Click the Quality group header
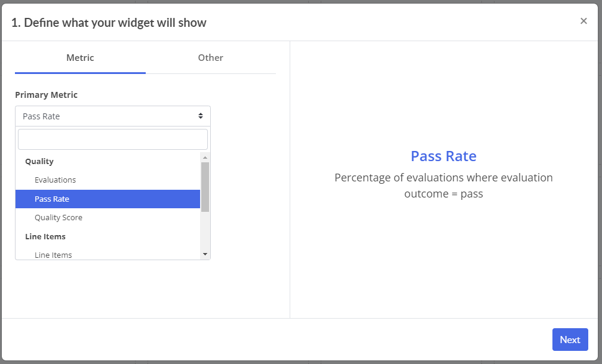602x364 pixels. 39,162
